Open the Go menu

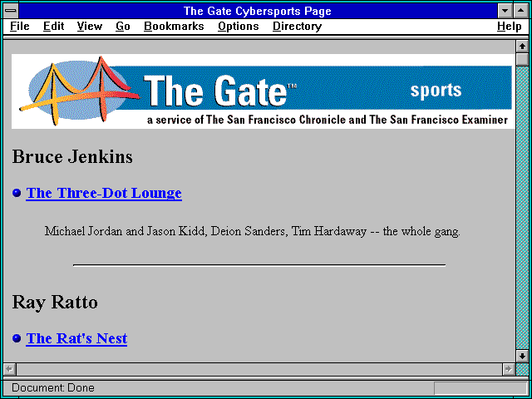click(x=123, y=26)
